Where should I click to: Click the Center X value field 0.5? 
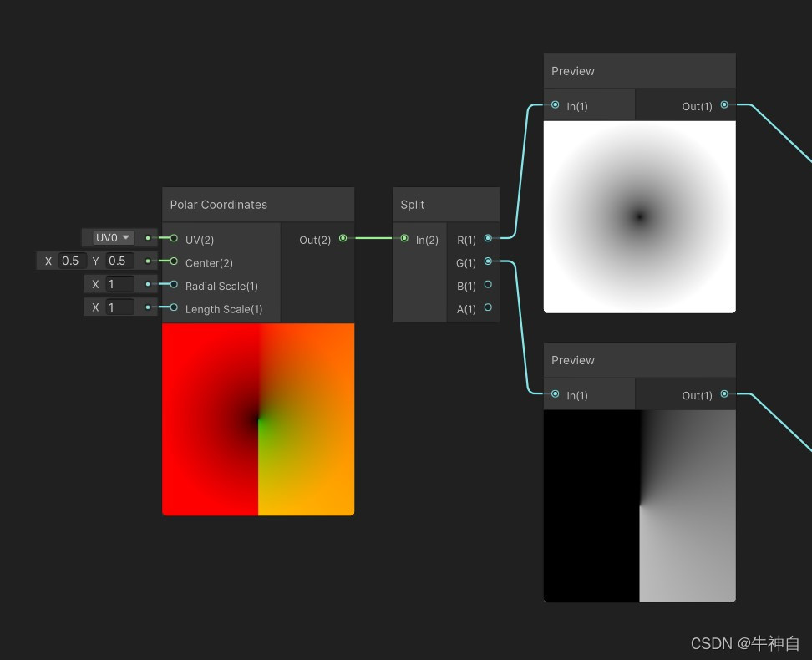(x=72, y=261)
